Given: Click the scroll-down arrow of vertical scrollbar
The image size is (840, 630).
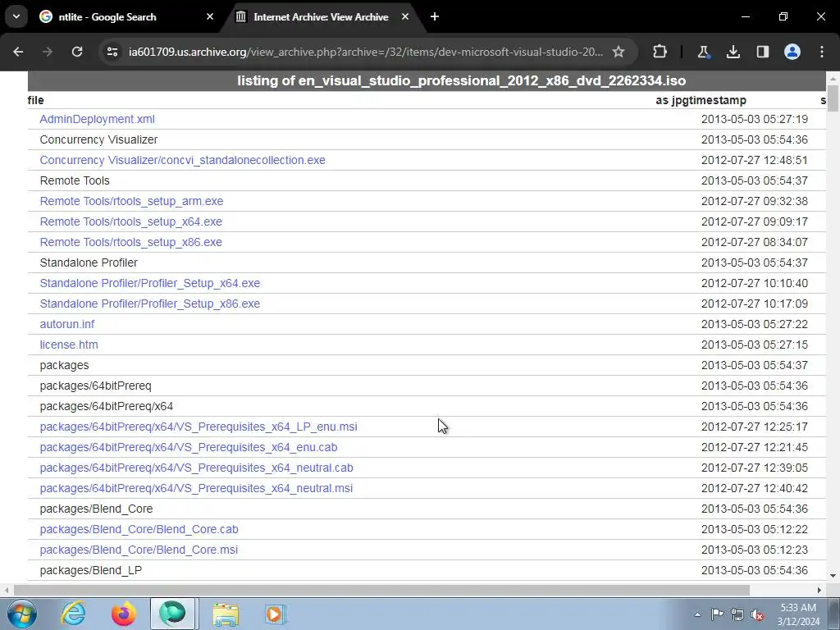Looking at the screenshot, I should tap(833, 576).
